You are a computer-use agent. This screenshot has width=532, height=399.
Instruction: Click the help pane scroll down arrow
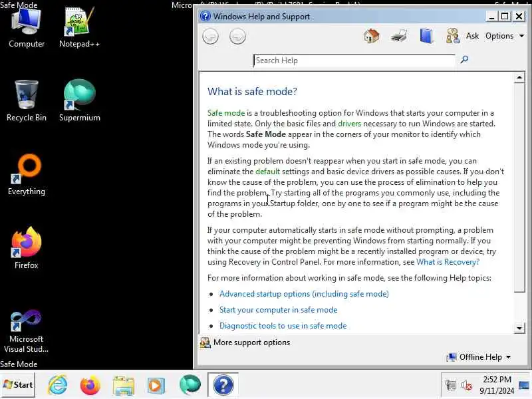click(519, 328)
